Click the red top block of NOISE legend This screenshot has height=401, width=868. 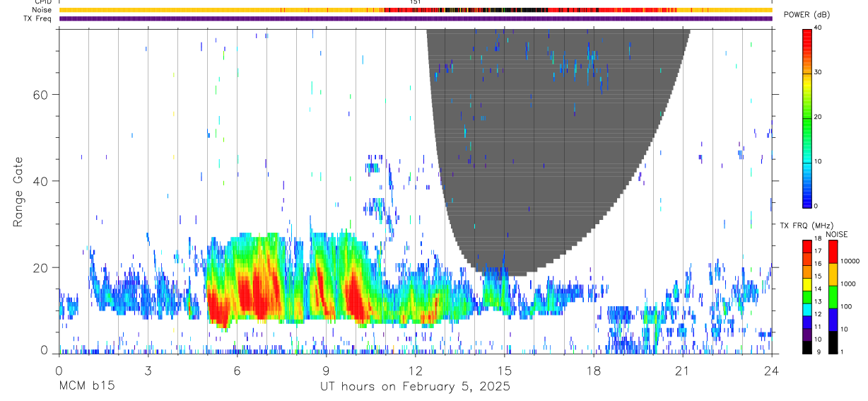[833, 251]
